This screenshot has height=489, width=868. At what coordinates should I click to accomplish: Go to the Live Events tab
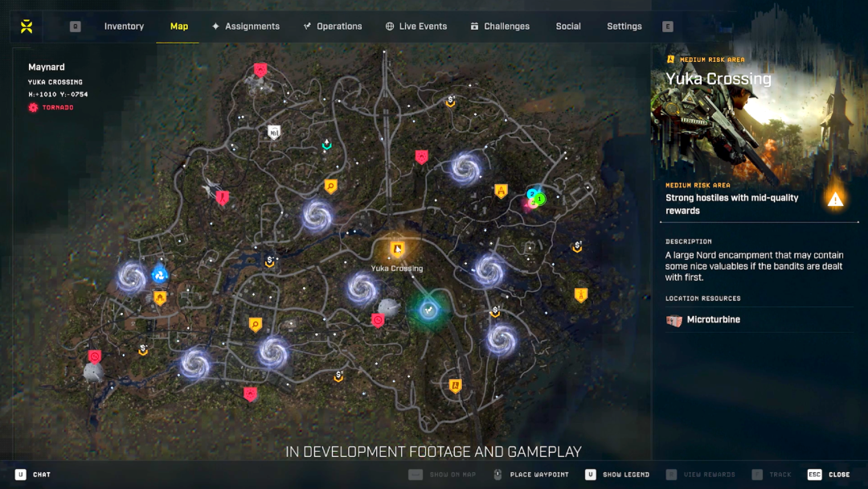[416, 26]
